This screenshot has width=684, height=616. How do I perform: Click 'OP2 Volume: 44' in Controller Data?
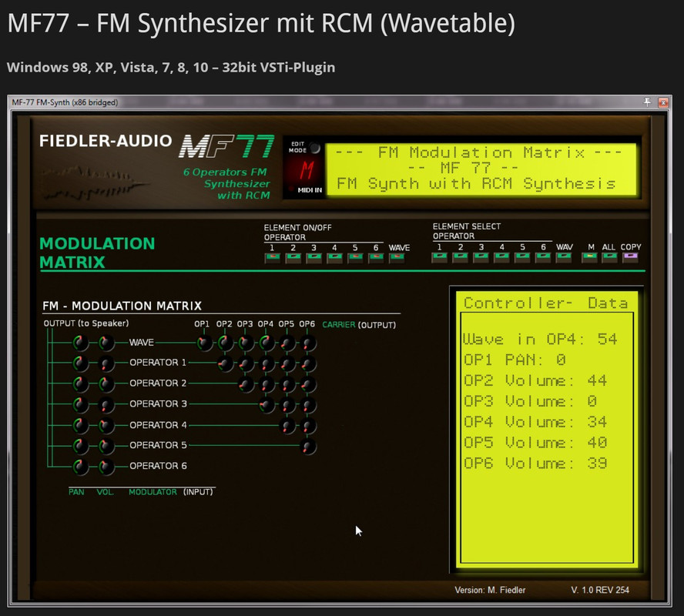535,380
